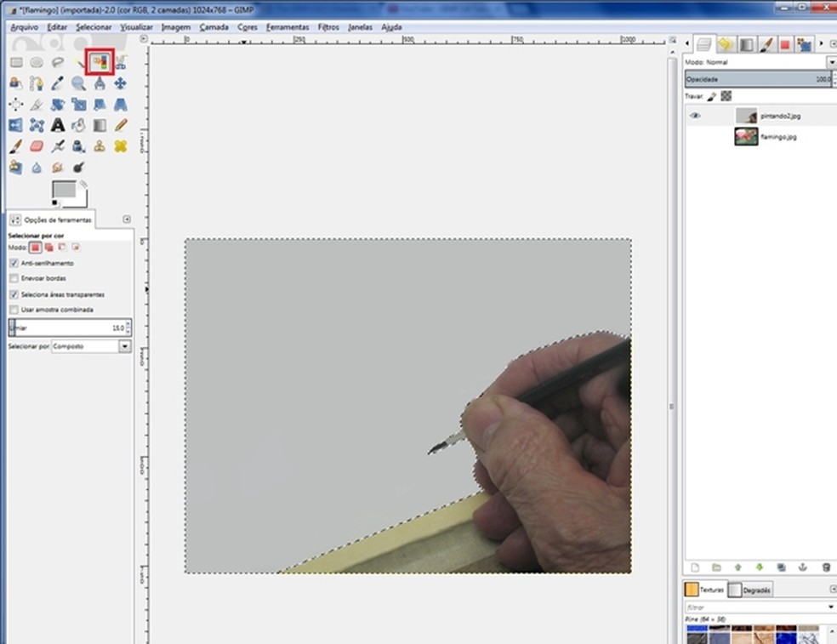Select the Free Select lasso tool
This screenshot has height=644, width=837.
click(x=58, y=62)
